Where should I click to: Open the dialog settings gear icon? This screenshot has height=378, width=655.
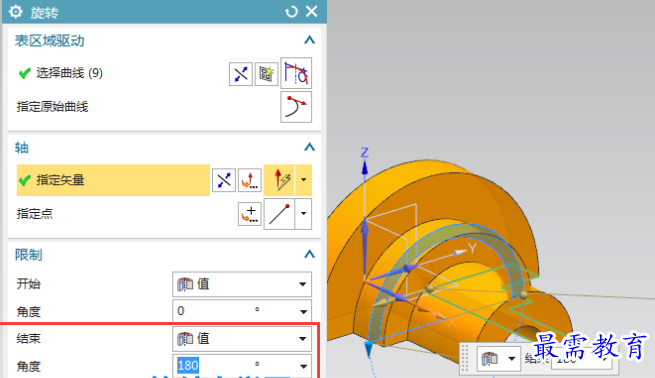pyautogui.click(x=15, y=12)
